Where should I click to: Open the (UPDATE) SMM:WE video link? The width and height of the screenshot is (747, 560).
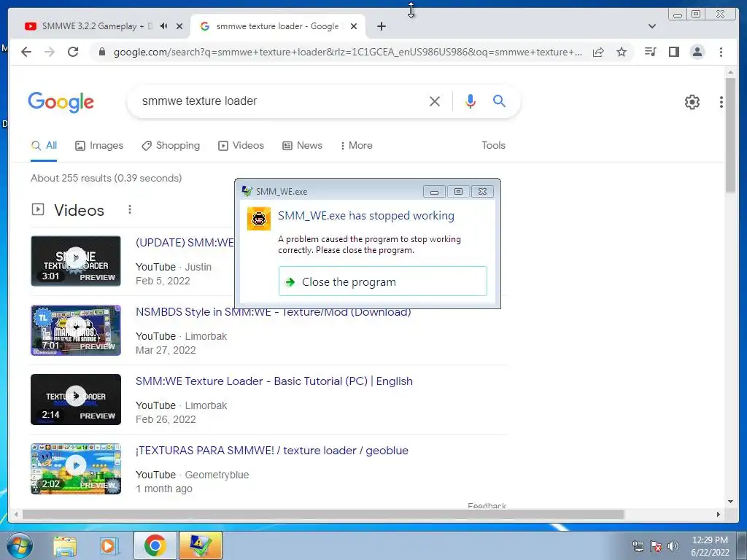(x=185, y=242)
